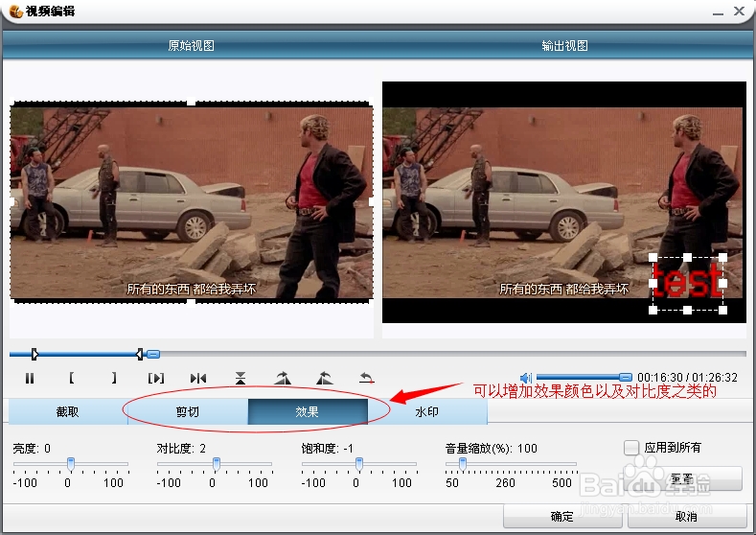Viewport: 756px width, 535px height.
Task: Set the clip start bracket marker
Action: [72, 378]
